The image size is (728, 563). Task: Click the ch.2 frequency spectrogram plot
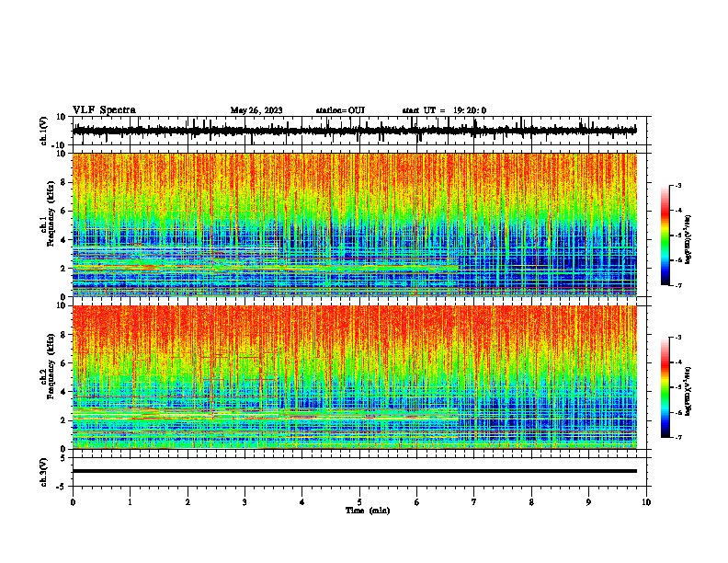tap(354, 377)
